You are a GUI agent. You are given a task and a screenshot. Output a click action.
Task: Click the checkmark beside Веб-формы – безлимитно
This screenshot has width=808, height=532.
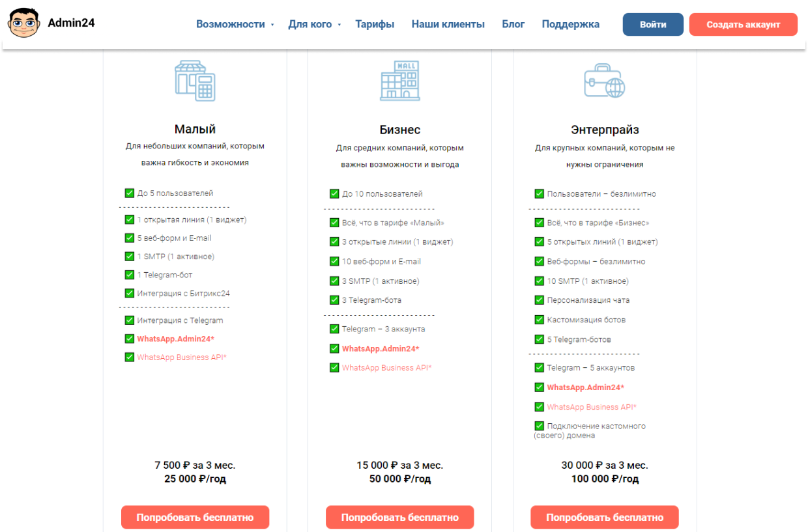(539, 261)
